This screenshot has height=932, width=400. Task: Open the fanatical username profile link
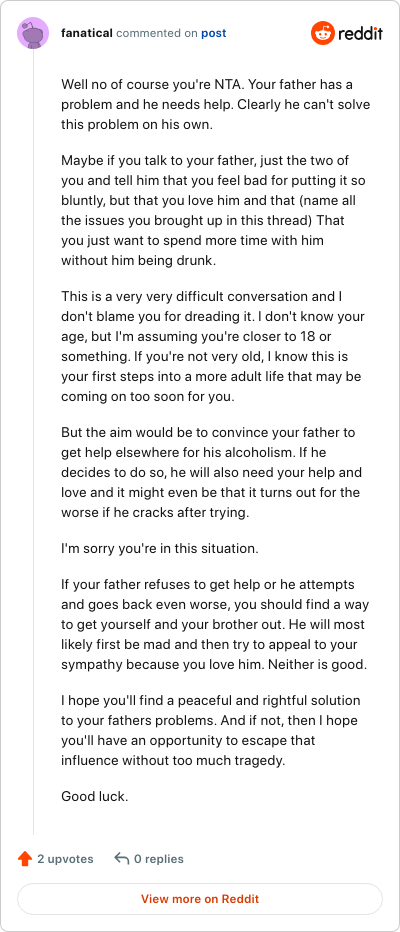click(87, 33)
